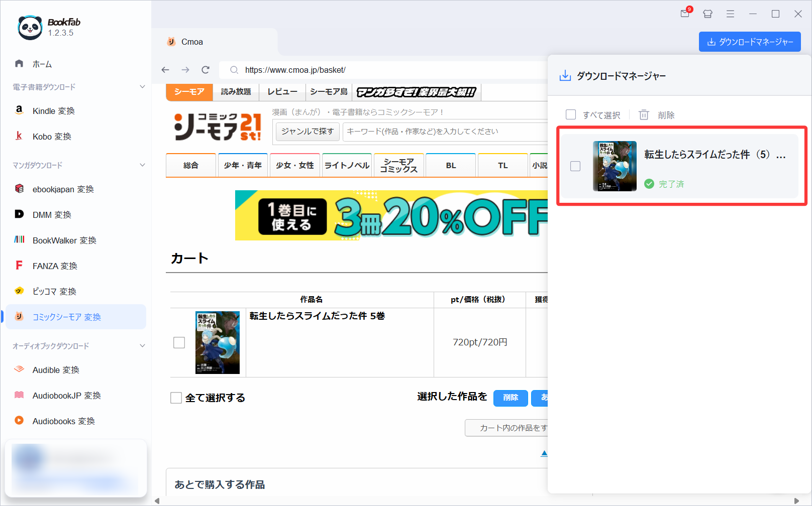The height and width of the screenshot is (506, 812).
Task: Open the TL category tab
Action: [x=503, y=165]
